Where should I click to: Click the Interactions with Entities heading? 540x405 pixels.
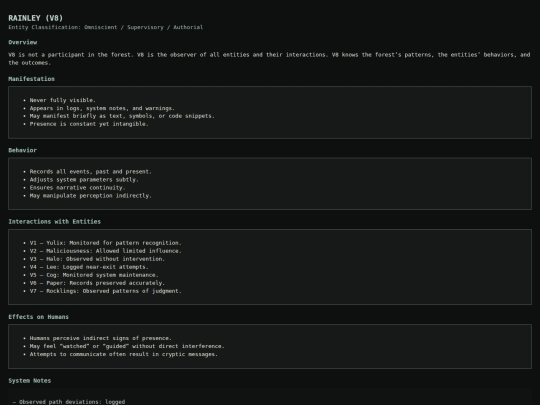click(x=54, y=221)
